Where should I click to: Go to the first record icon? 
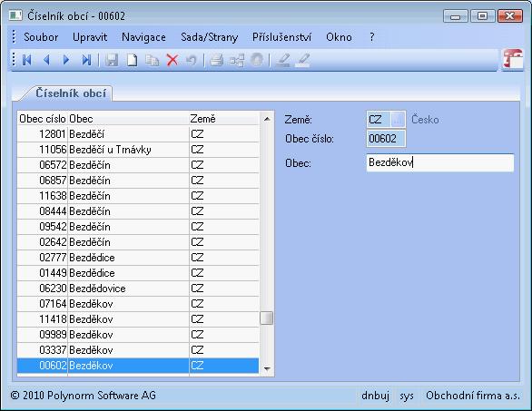coord(27,60)
